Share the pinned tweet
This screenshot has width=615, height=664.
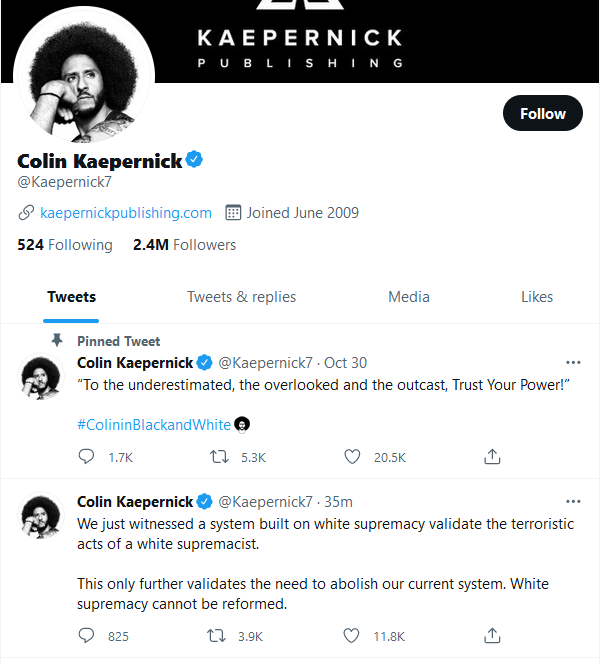(492, 456)
